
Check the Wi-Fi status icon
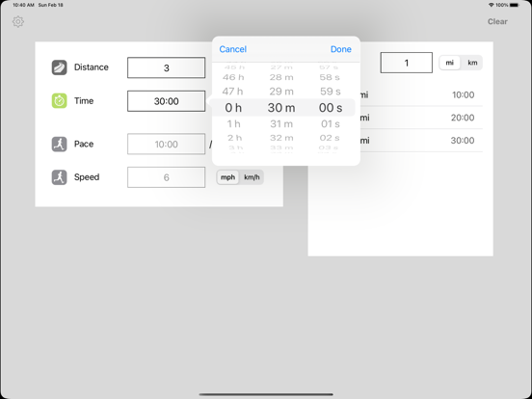tap(491, 5)
